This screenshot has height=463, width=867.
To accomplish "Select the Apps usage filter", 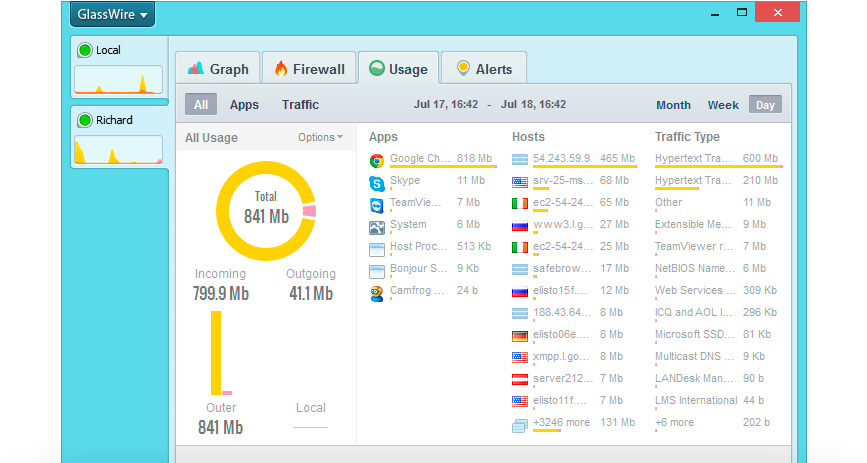I will coord(244,105).
